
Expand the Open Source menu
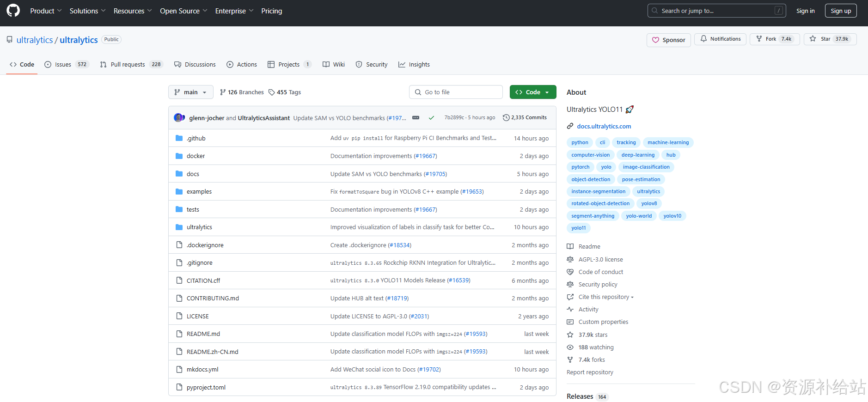(183, 11)
